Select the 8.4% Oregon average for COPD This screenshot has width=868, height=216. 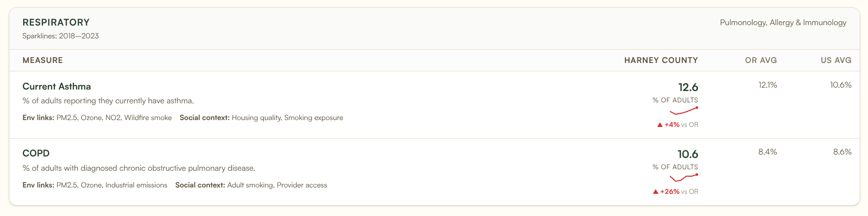click(x=767, y=152)
